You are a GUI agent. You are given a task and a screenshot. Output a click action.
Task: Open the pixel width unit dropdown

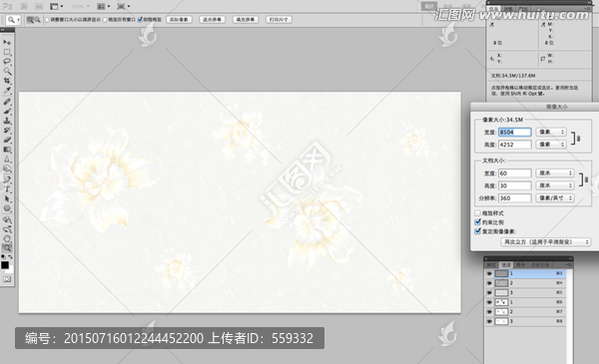click(x=551, y=132)
